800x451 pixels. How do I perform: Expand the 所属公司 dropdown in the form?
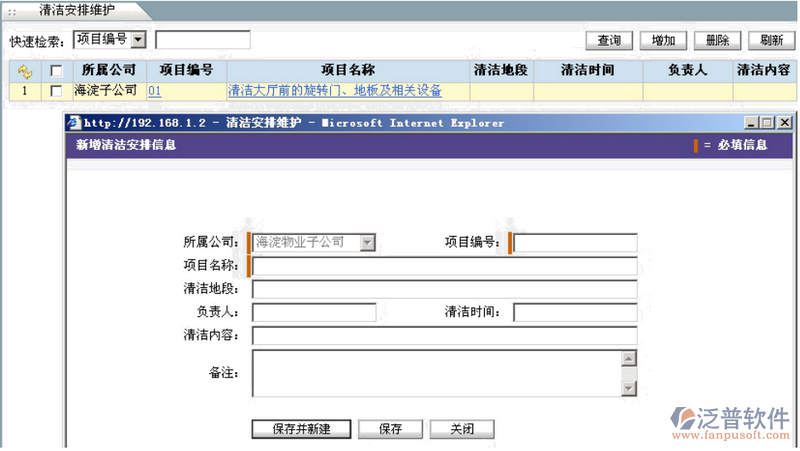coord(367,242)
